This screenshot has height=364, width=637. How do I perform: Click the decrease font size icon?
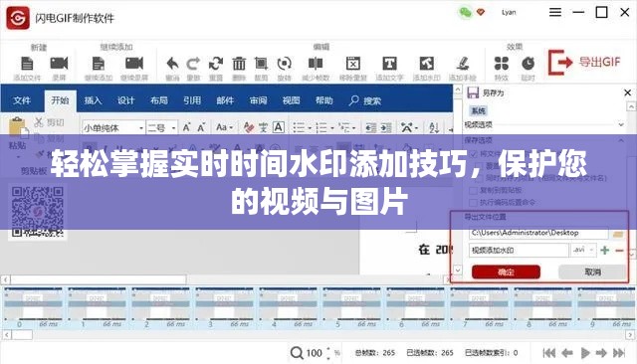coord(201,127)
